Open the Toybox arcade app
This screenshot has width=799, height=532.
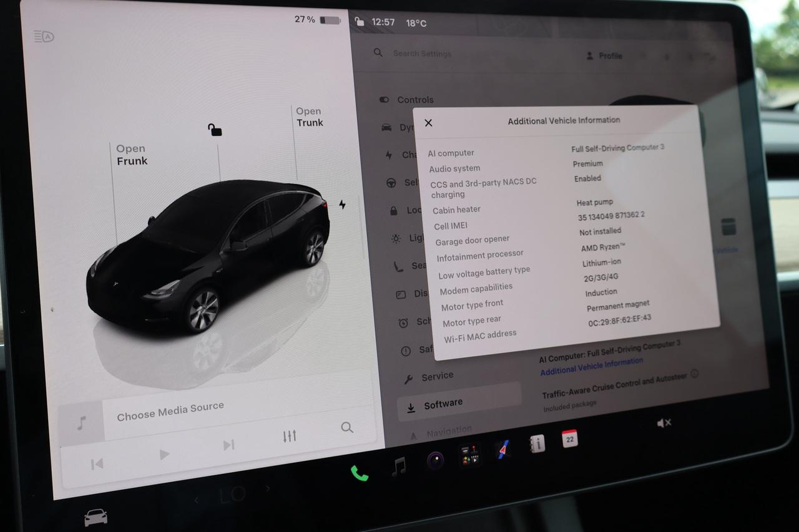[470, 455]
